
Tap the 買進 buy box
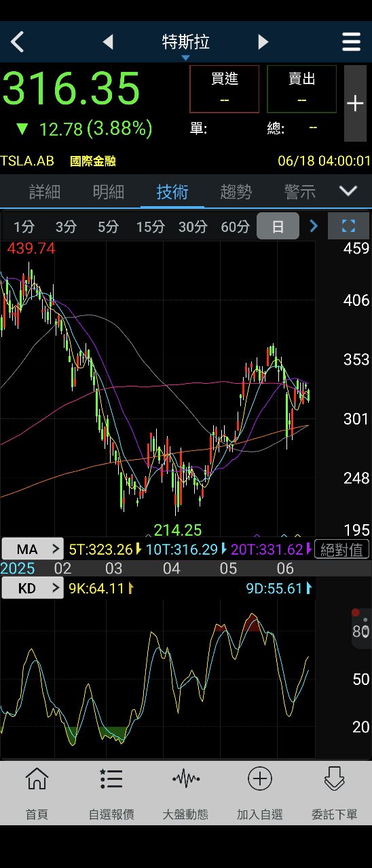[x=225, y=89]
